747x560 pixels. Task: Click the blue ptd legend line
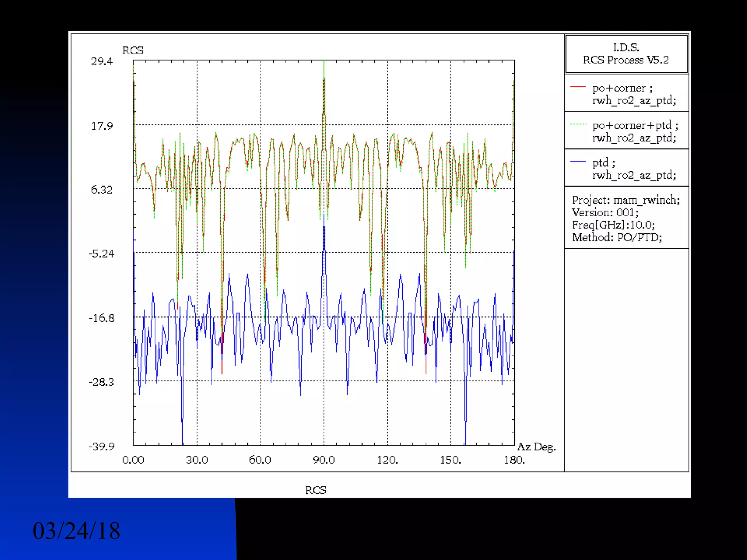[577, 162]
